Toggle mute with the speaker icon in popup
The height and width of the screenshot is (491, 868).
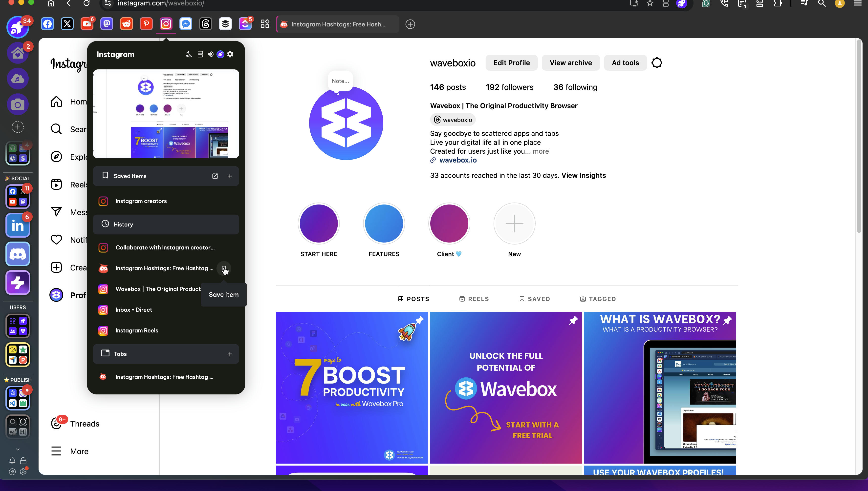coord(211,54)
